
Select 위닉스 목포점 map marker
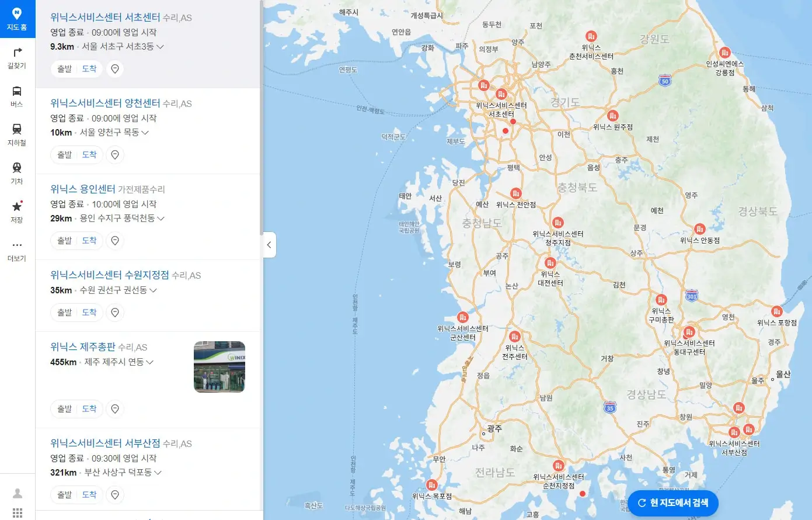tap(431, 485)
